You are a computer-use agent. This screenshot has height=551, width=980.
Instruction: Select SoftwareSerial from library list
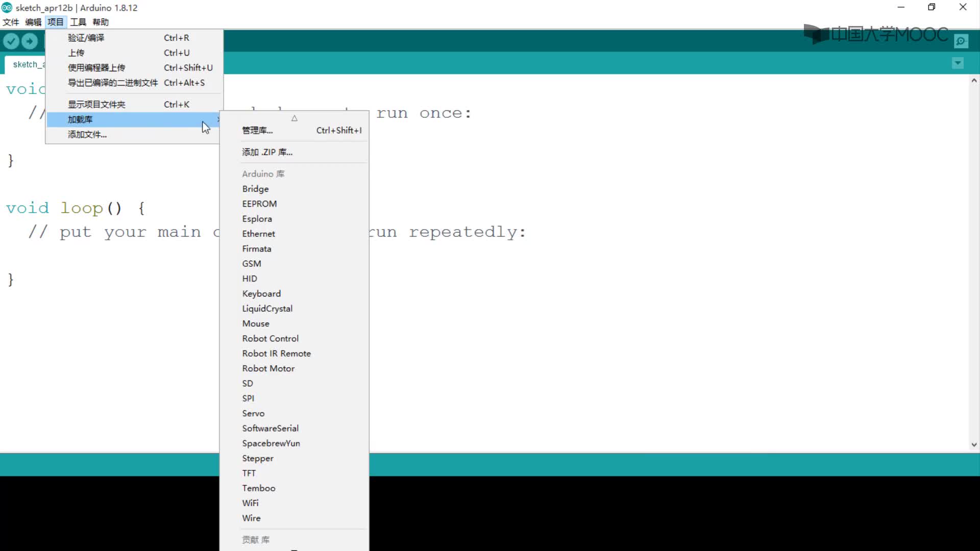point(270,428)
